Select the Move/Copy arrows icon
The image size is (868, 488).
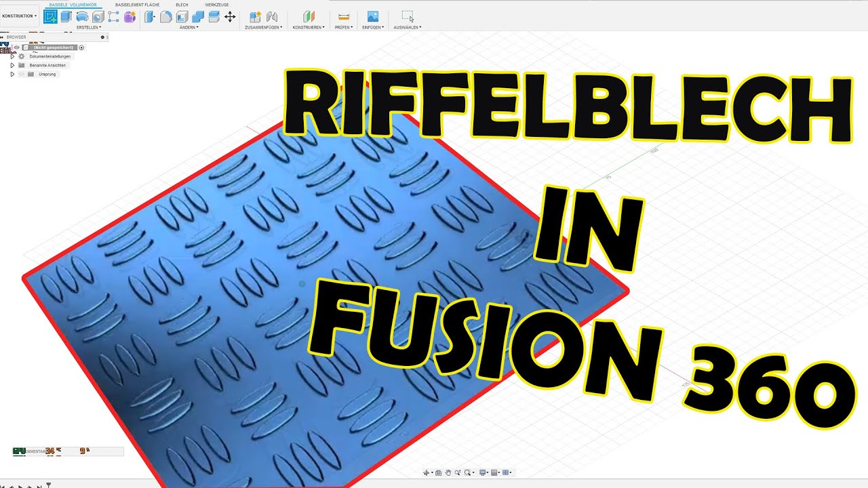coord(230,16)
